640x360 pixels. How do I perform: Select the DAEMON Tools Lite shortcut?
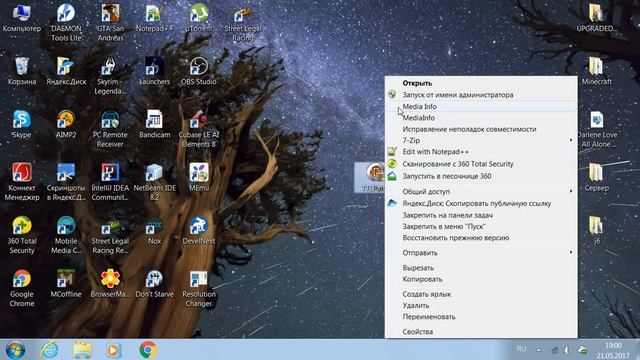pyautogui.click(x=66, y=22)
